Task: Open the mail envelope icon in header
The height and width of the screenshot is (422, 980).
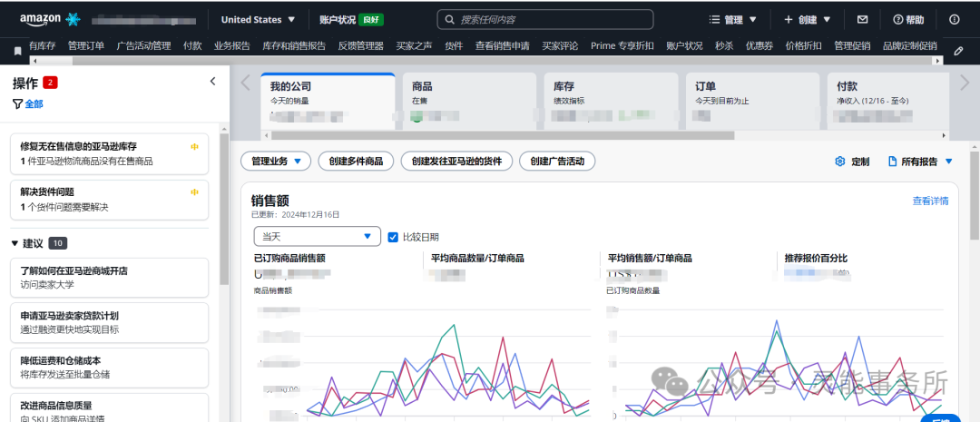Action: point(862,19)
